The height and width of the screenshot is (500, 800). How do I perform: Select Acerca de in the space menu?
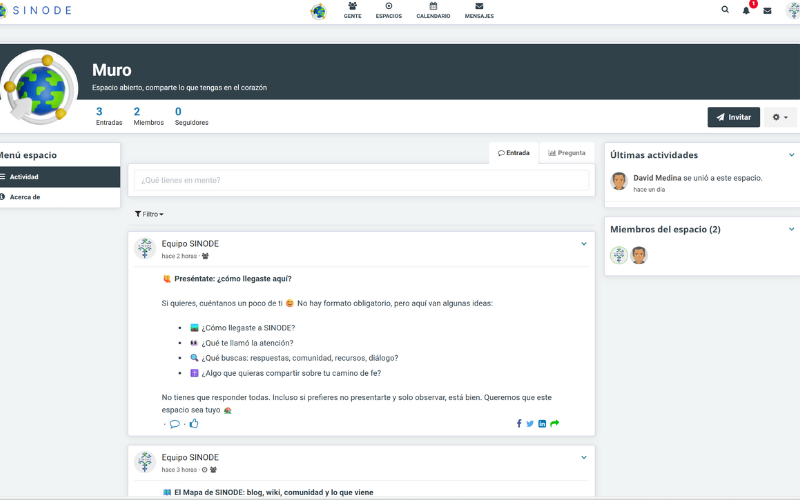[25, 197]
